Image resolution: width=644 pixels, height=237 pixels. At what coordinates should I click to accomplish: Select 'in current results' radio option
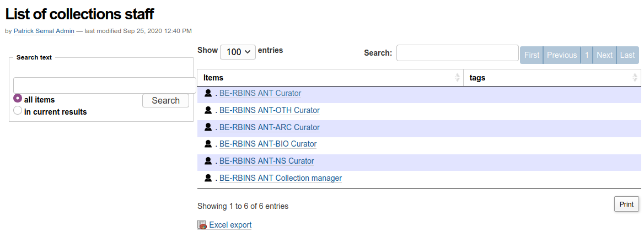(18, 111)
